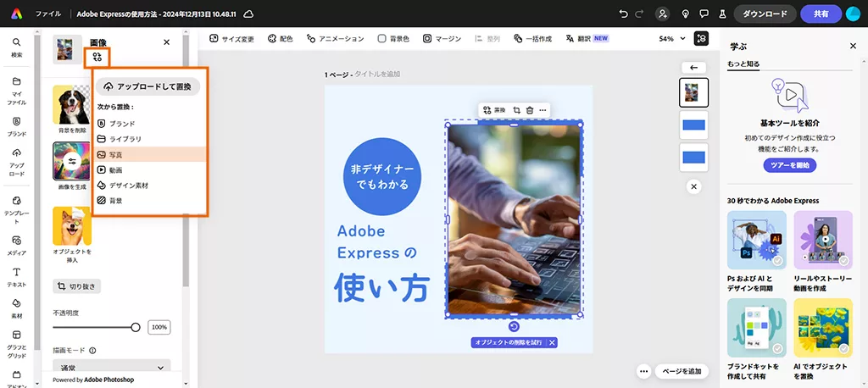Click the 不透明度 slider handle

[136, 327]
